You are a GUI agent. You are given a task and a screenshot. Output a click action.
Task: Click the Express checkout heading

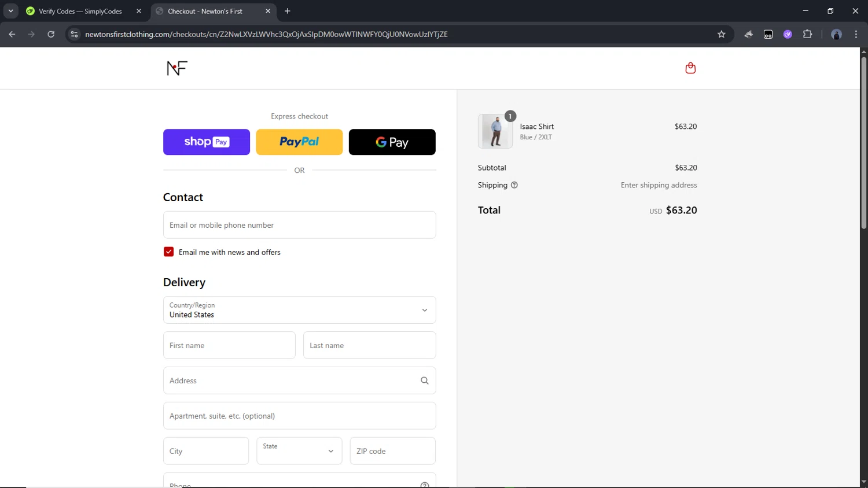pyautogui.click(x=299, y=116)
